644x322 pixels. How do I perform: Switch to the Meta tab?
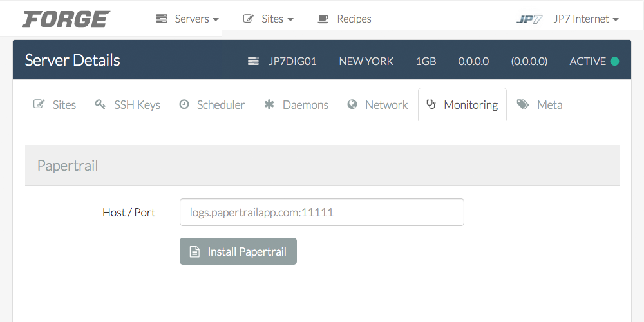tap(540, 105)
